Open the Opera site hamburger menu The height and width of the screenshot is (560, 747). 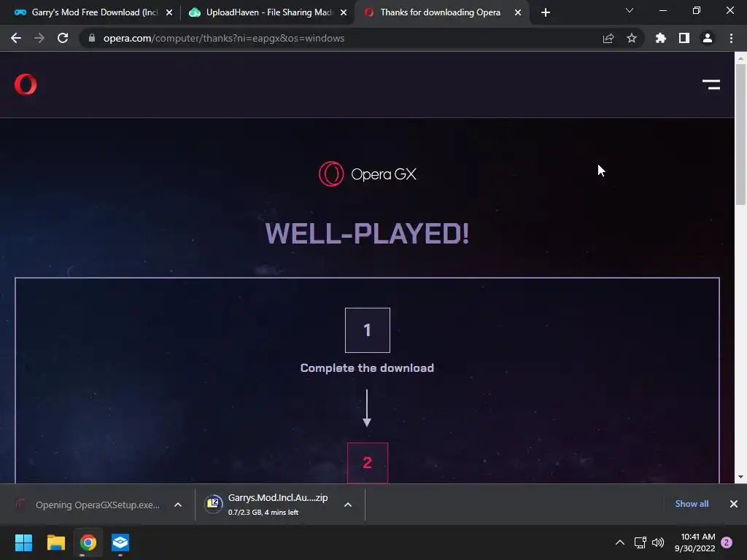click(x=711, y=85)
